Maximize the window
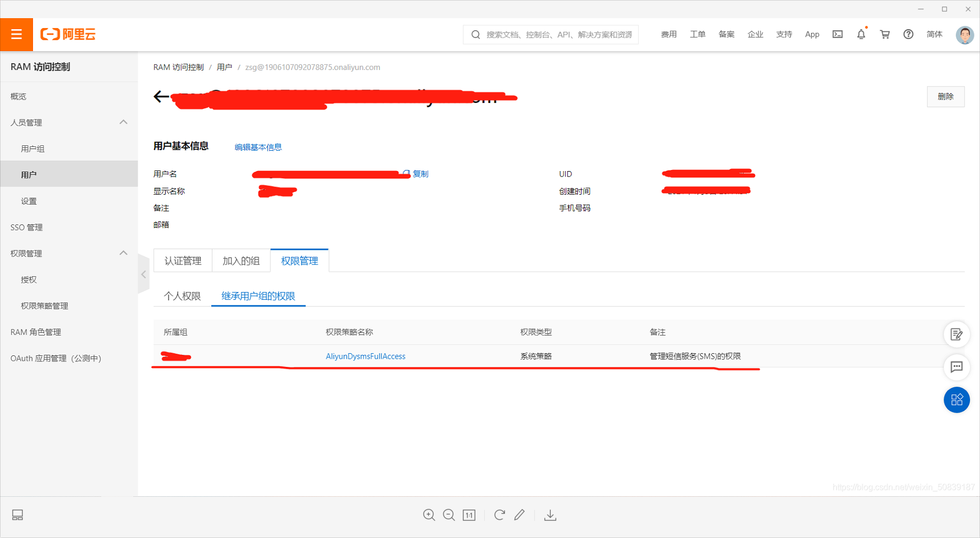 tap(944, 9)
